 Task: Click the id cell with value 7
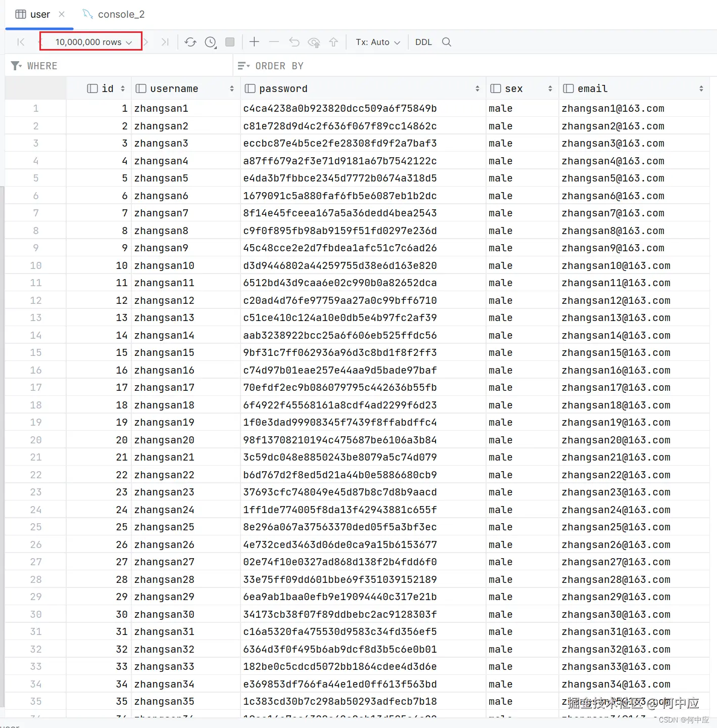point(99,213)
